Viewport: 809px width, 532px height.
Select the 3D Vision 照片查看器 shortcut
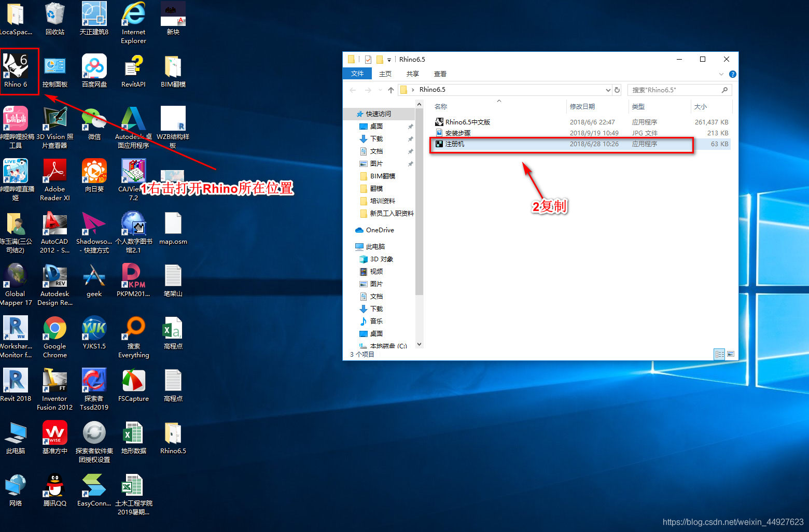point(55,128)
